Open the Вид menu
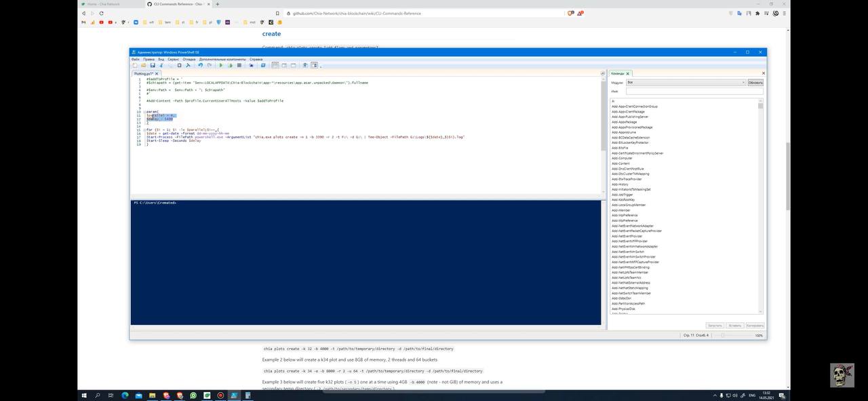Screen dimensions: 868x401 pos(161,59)
